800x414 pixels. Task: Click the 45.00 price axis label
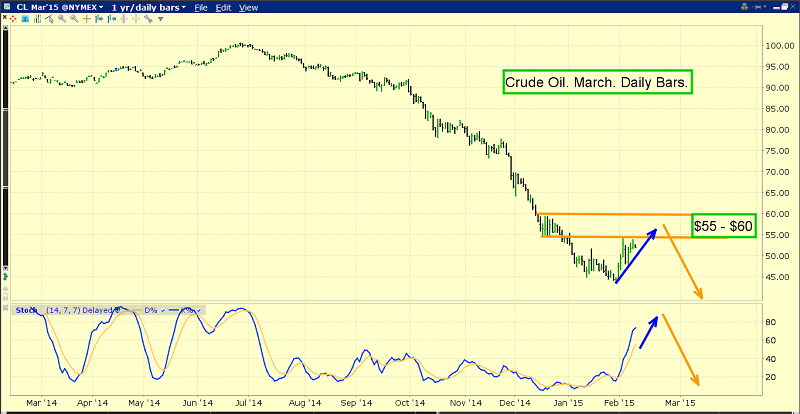[x=780, y=277]
